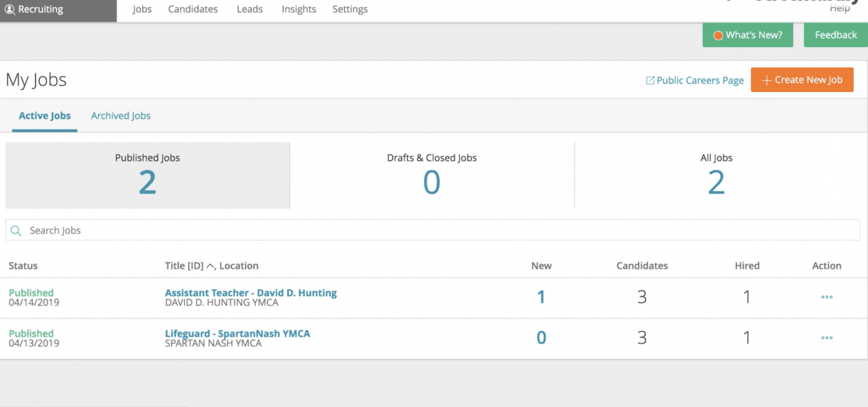Show All Jobs count tile
This screenshot has height=407, width=868.
(716, 176)
